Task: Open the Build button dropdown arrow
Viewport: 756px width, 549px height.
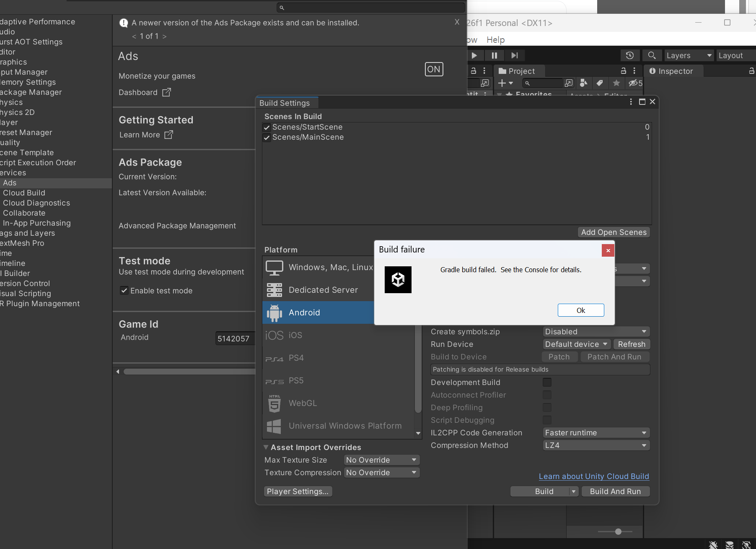Action: pos(574,492)
